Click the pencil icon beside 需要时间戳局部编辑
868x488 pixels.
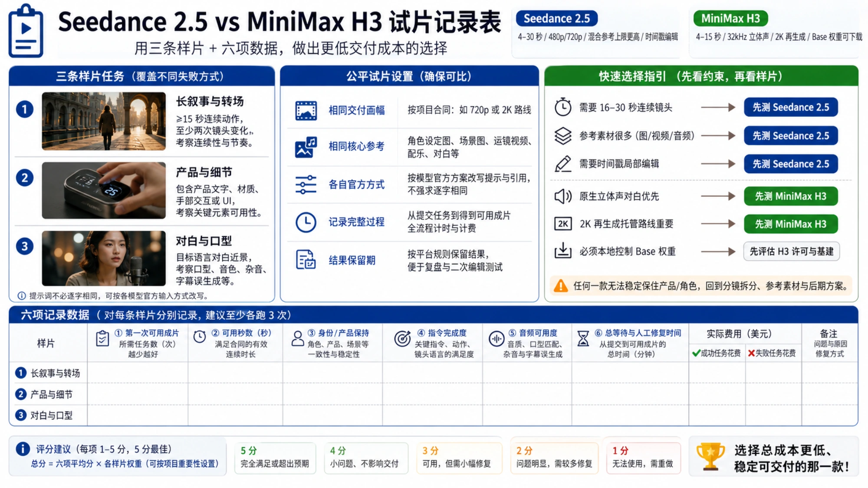[563, 164]
